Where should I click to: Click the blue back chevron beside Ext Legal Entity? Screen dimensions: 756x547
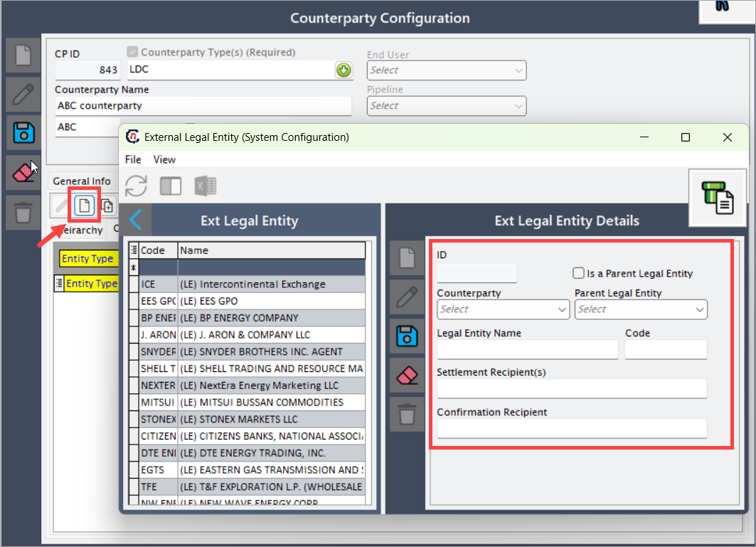tap(135, 220)
